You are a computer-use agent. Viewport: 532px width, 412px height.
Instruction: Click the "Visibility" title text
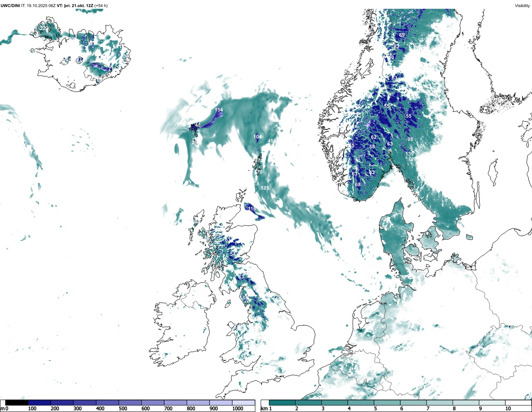point(522,5)
